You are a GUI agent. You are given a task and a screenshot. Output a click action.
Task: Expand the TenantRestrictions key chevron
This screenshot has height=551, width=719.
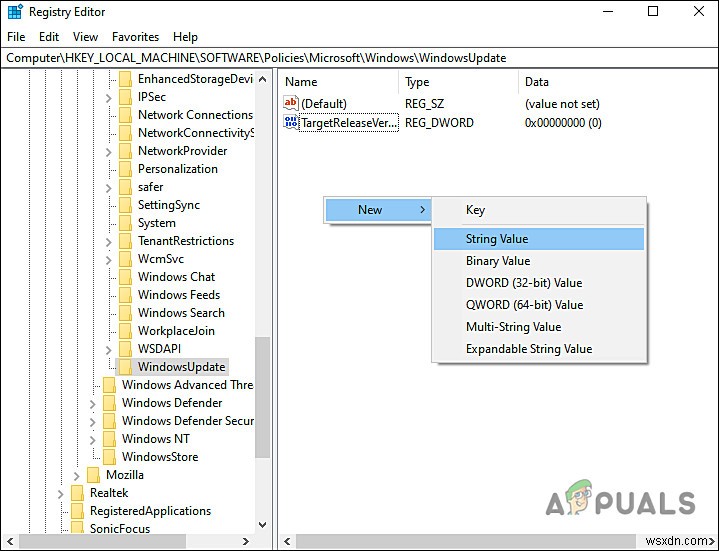pyautogui.click(x=109, y=242)
